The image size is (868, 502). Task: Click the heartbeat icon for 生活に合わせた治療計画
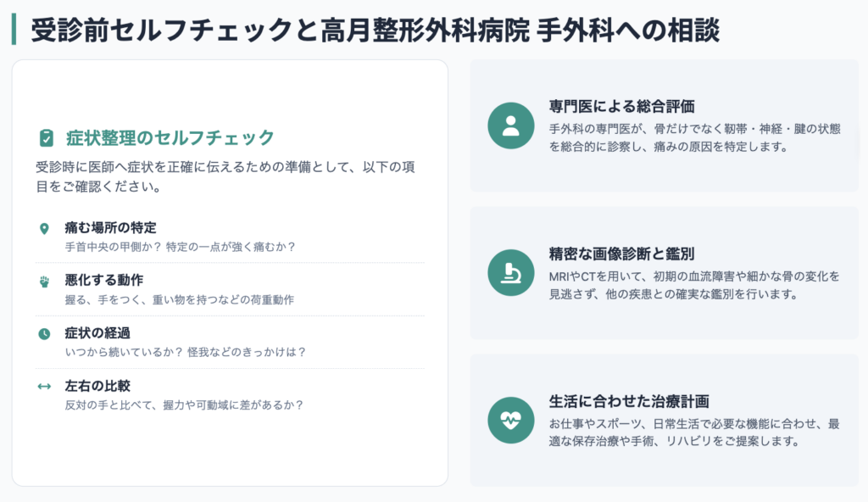[511, 420]
